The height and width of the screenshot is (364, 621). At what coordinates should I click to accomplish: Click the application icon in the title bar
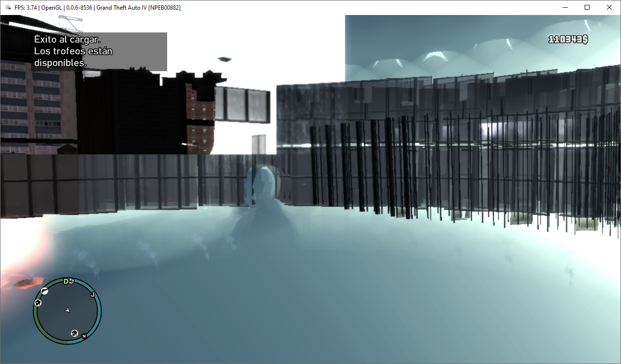coord(8,8)
